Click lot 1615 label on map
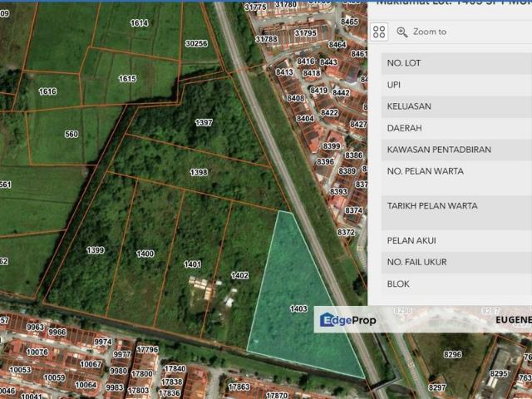Screen dimensions: 532x399 [127, 79]
